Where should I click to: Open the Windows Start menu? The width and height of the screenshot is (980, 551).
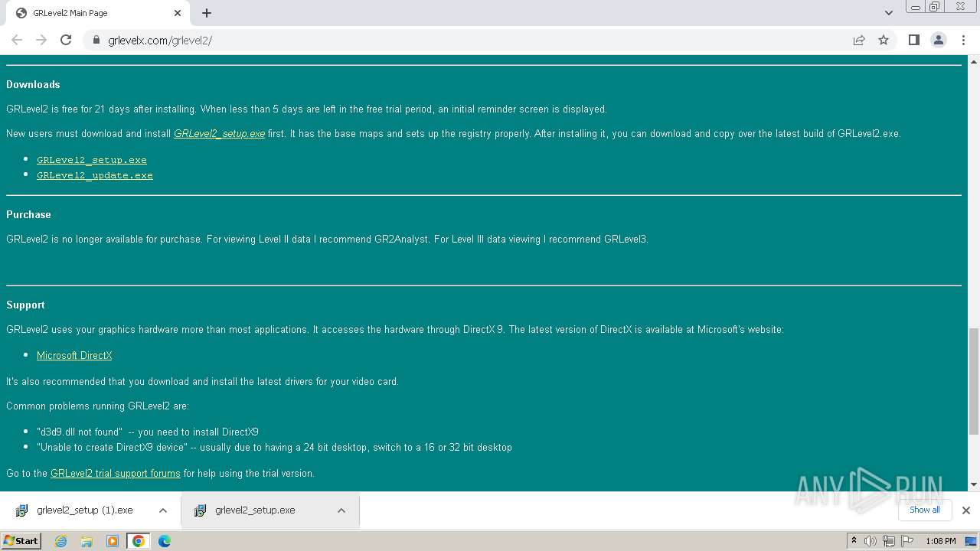21,540
